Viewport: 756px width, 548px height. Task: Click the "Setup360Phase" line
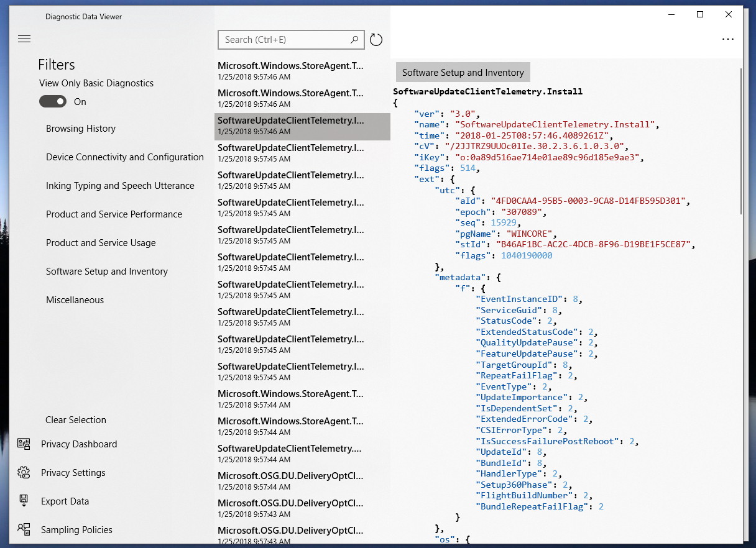(x=523, y=485)
